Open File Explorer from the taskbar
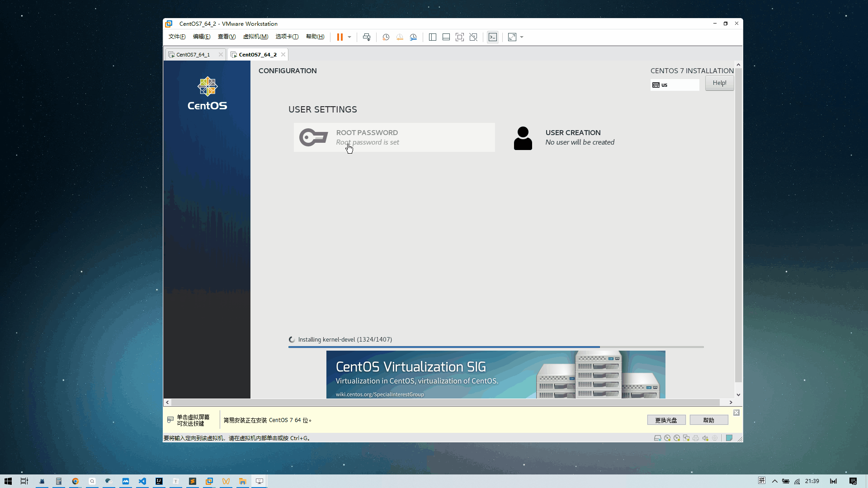Screen dimensions: 868x488 [x=243, y=481]
